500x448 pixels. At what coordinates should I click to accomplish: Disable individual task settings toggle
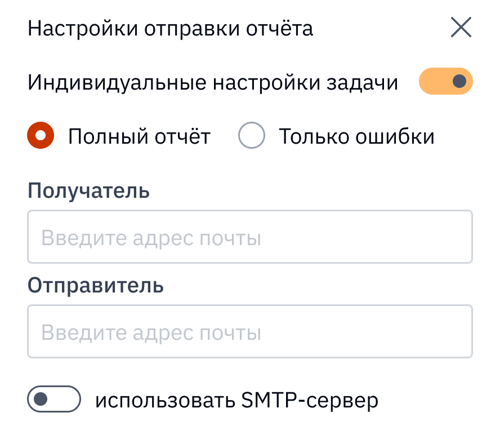(445, 81)
